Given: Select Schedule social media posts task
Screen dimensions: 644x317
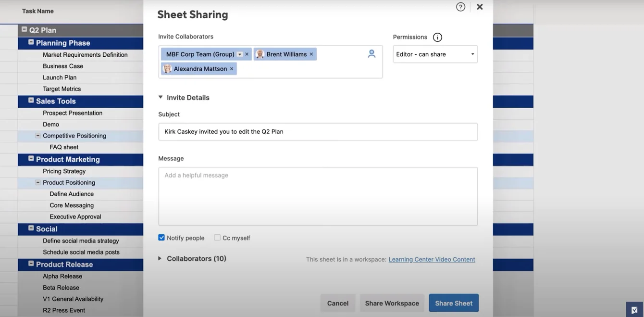Looking at the screenshot, I should click(x=81, y=252).
